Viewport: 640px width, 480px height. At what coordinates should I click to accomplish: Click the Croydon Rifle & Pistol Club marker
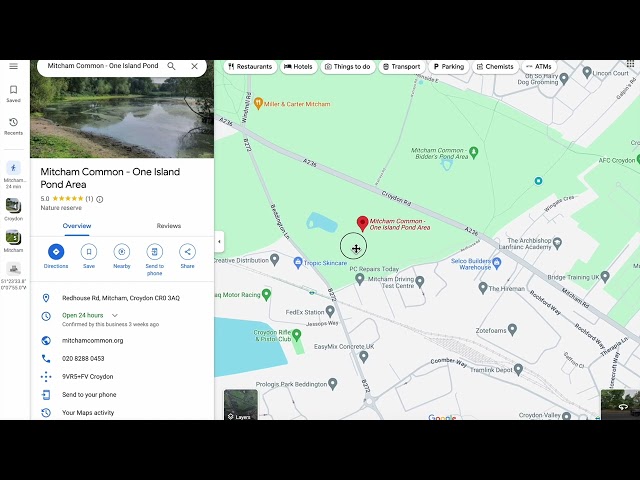pyautogui.click(x=297, y=335)
